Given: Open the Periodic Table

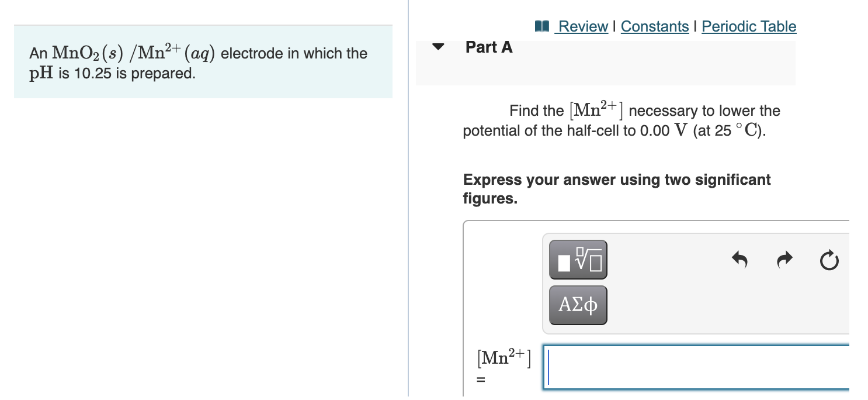Looking at the screenshot, I should (x=749, y=26).
